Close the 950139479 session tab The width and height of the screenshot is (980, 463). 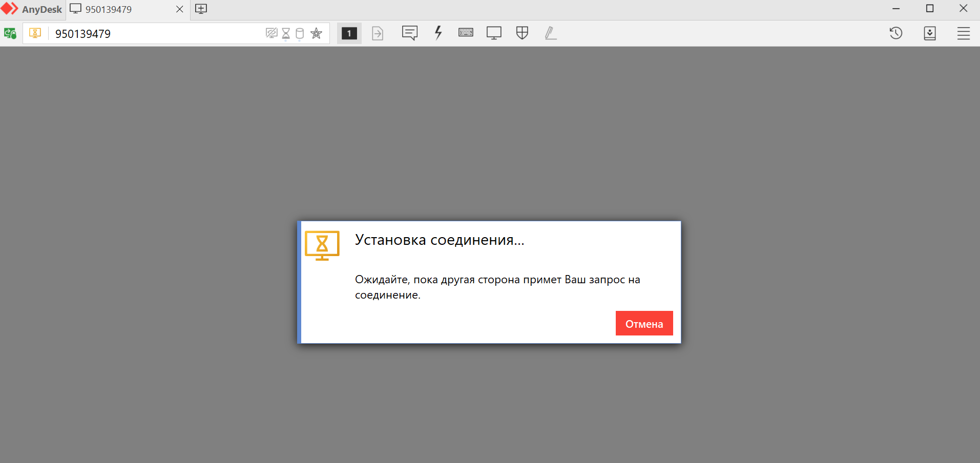click(180, 9)
